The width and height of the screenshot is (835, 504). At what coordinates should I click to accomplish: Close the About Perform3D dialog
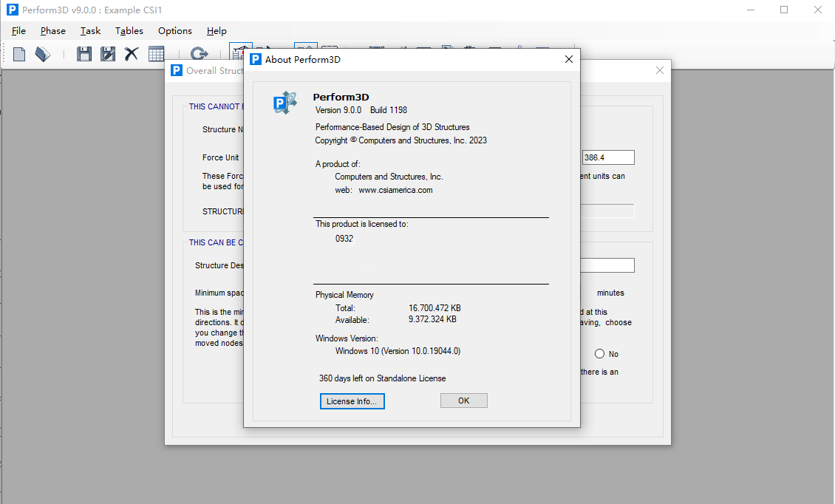click(x=569, y=59)
